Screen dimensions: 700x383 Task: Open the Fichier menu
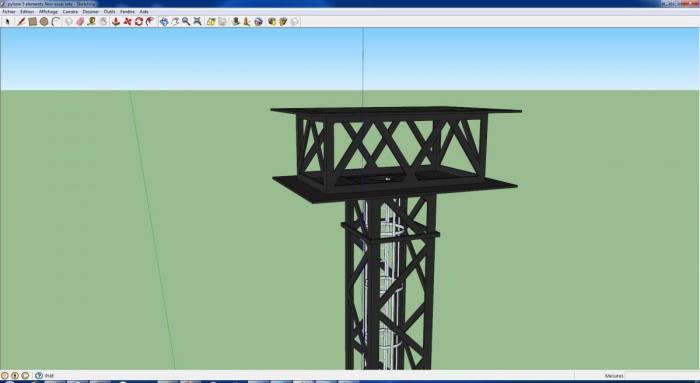[x=9, y=12]
